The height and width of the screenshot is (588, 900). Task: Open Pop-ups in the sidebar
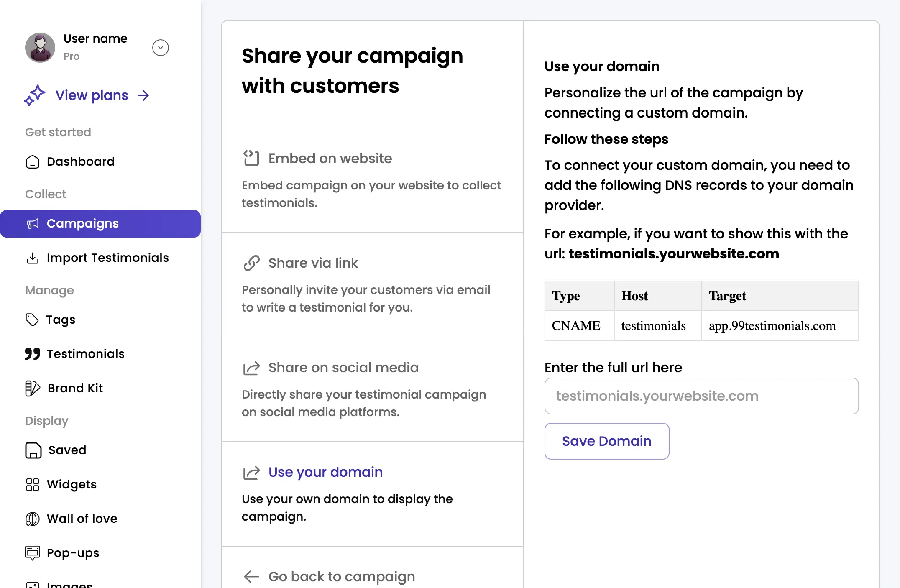tap(73, 553)
